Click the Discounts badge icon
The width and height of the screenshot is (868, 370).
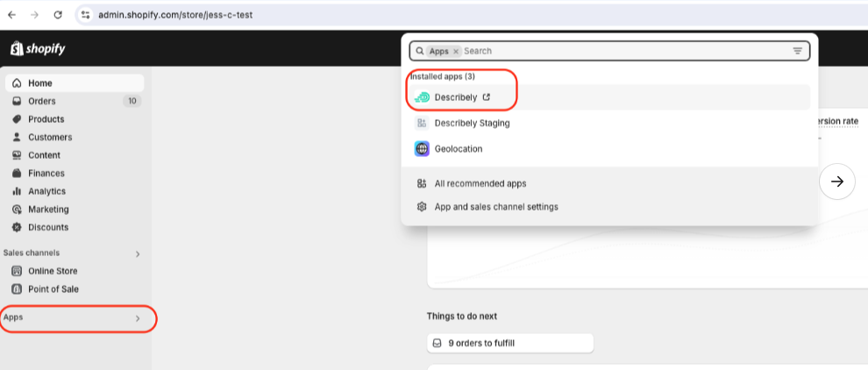tap(17, 227)
